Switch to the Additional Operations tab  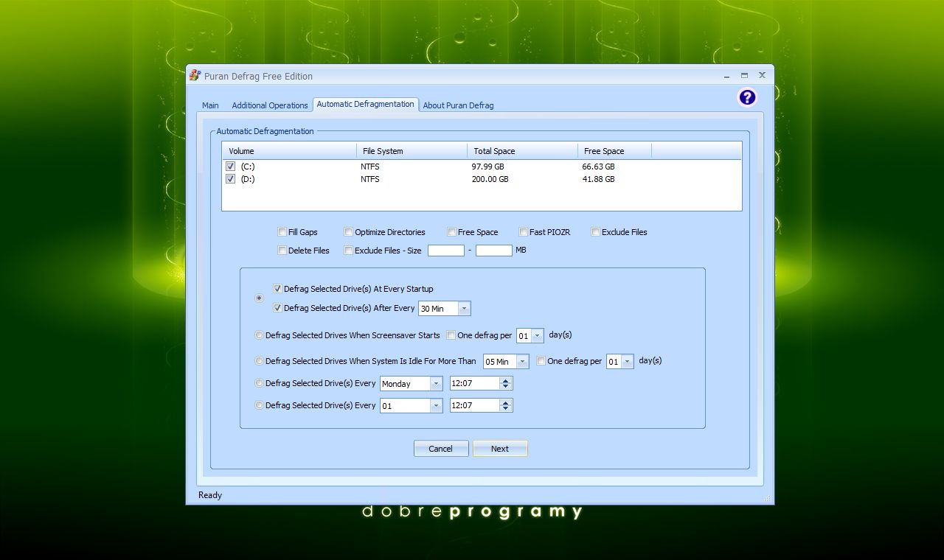point(270,105)
